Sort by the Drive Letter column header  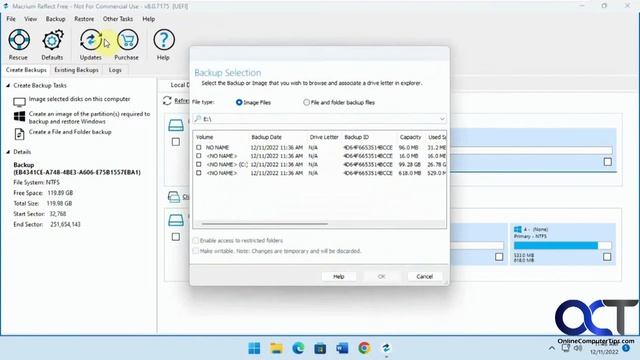tap(324, 137)
